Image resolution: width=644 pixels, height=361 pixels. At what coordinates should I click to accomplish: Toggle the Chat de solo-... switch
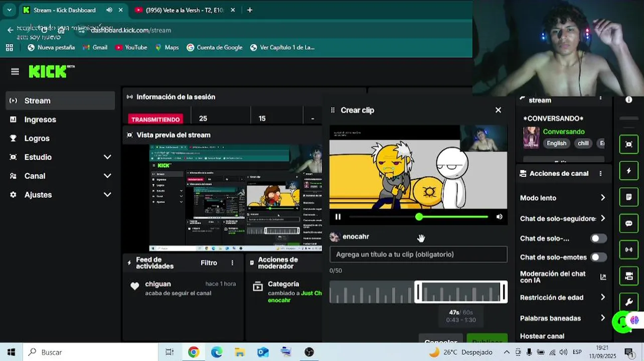598,239
